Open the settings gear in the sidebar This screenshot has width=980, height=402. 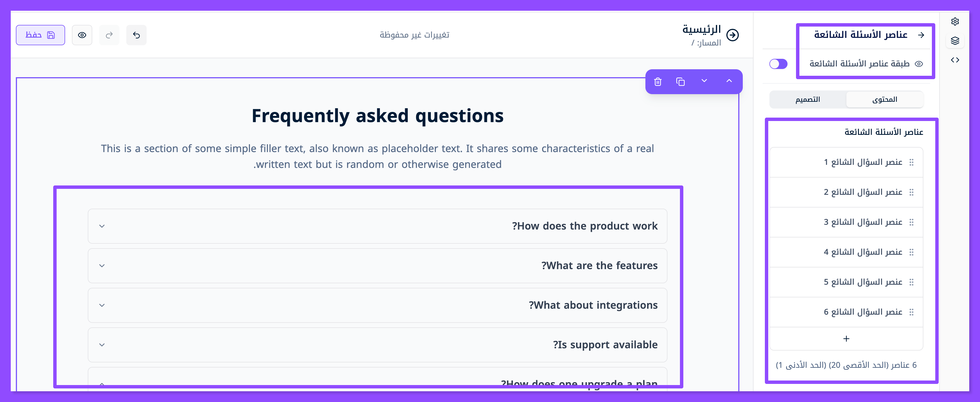(955, 22)
